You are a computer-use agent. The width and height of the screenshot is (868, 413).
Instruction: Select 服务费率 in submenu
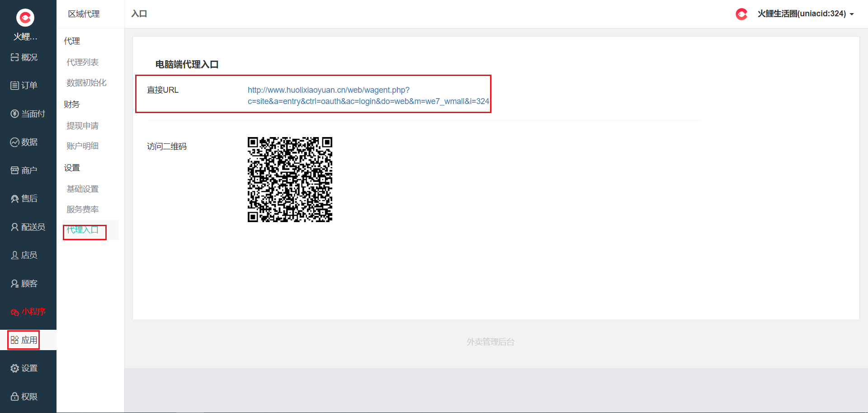[82, 209]
